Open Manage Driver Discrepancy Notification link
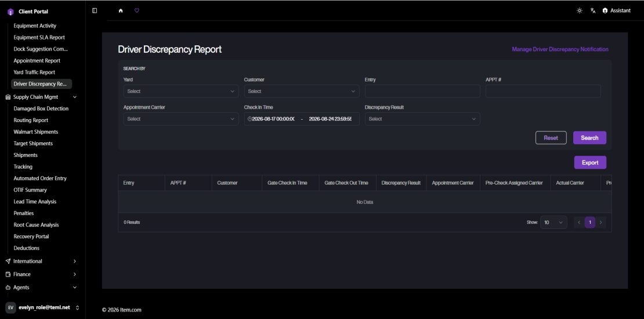The height and width of the screenshot is (319, 644). tap(560, 49)
